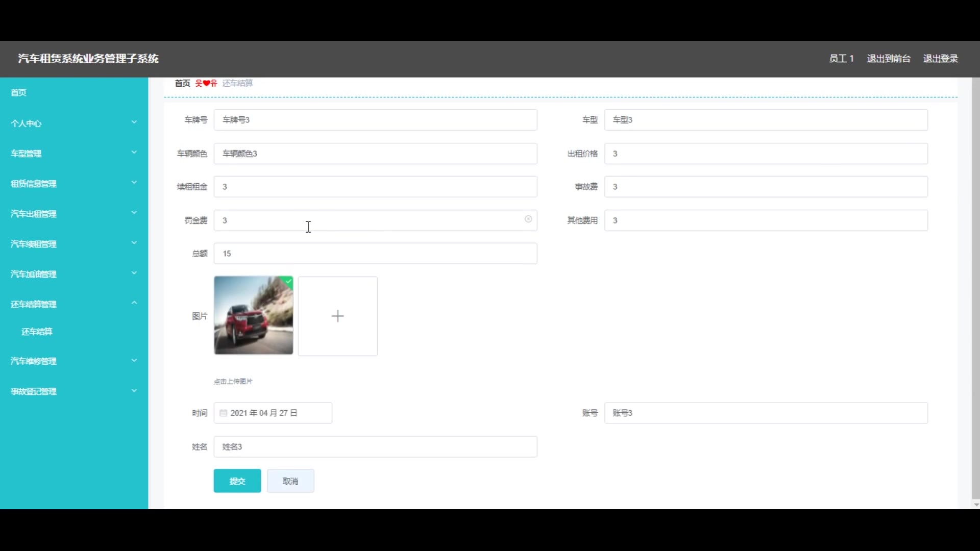980x551 pixels.
Task: Click the clear icon in 罚金费 field
Action: click(528, 219)
